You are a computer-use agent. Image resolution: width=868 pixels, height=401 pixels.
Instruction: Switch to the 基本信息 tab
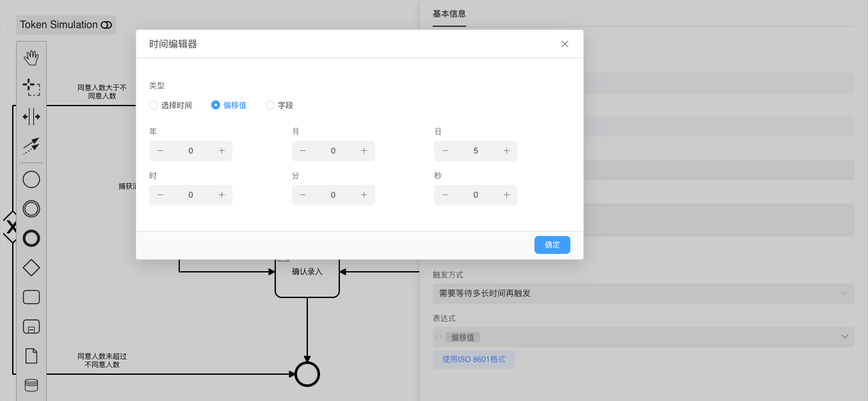449,13
